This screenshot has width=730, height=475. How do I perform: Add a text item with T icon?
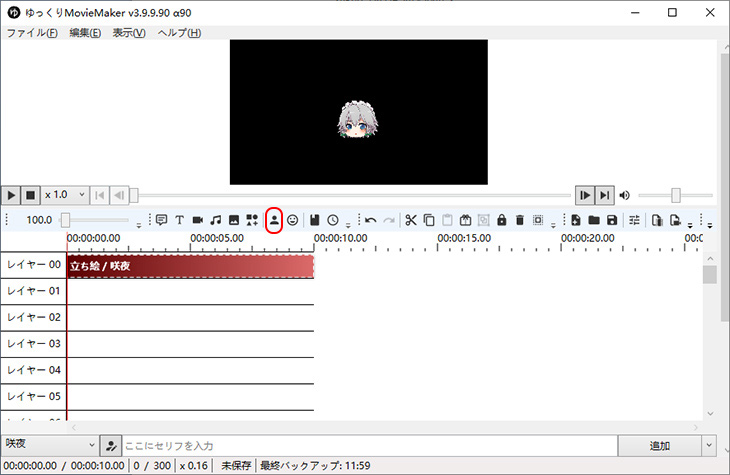coord(180,220)
